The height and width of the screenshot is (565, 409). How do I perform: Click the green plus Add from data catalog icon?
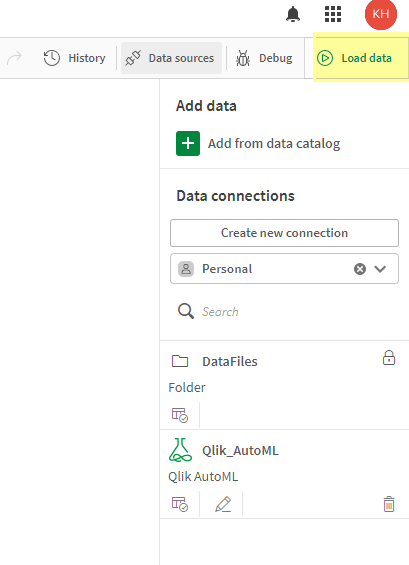click(188, 143)
